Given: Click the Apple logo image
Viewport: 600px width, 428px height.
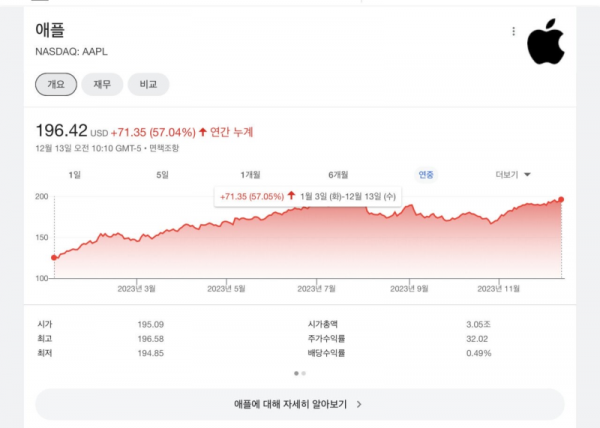Looking at the screenshot, I should 546,41.
